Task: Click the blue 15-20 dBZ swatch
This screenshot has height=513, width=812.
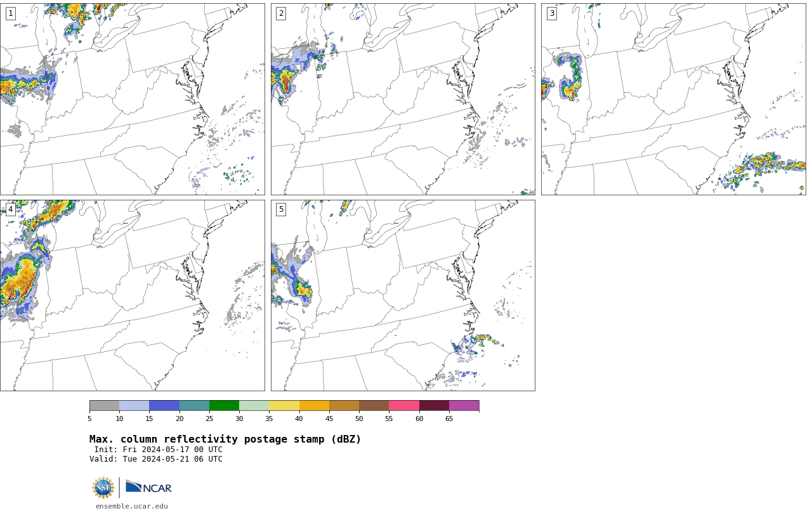Action: (164, 406)
